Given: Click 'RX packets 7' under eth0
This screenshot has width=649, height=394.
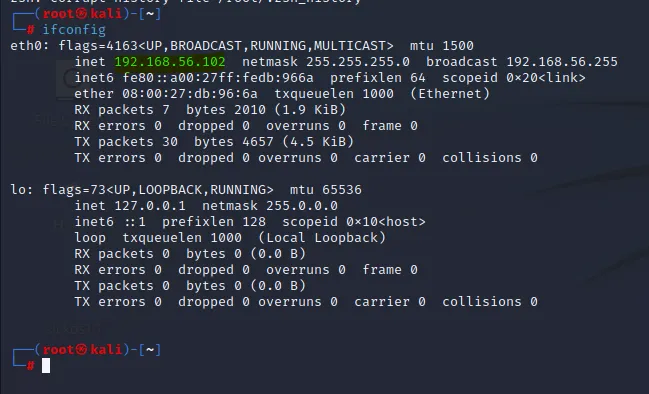Looking at the screenshot, I should 122,110.
